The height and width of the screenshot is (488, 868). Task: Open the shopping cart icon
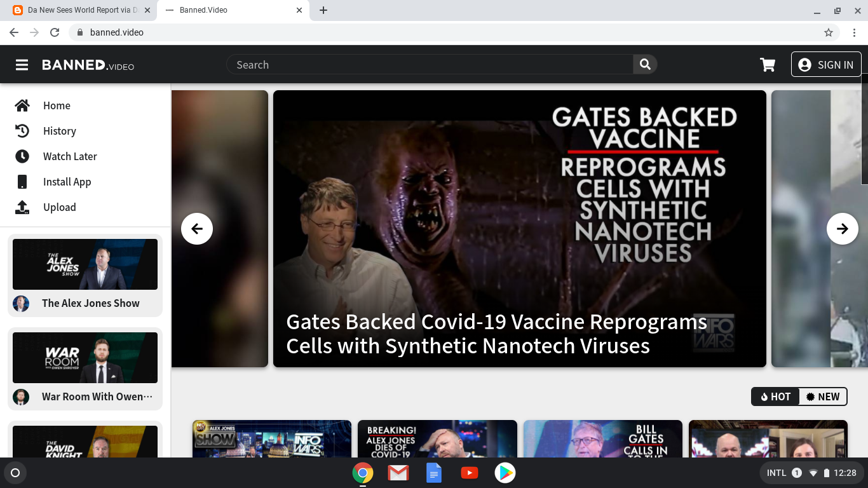pos(768,65)
